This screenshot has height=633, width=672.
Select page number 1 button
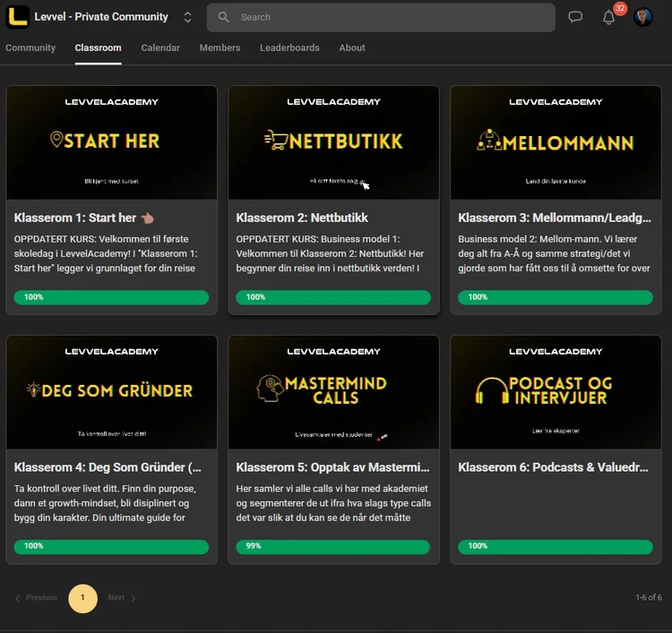coord(82,598)
